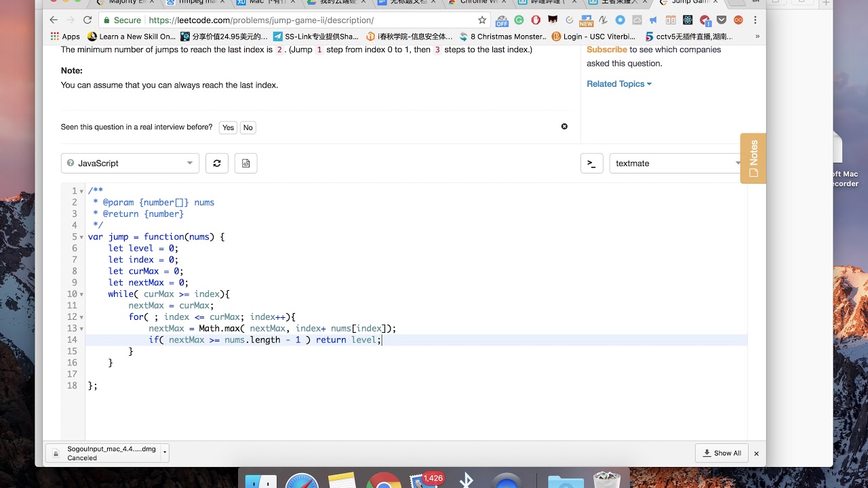The height and width of the screenshot is (488, 868).
Task: Open the Grammarly extension
Action: 519,20
